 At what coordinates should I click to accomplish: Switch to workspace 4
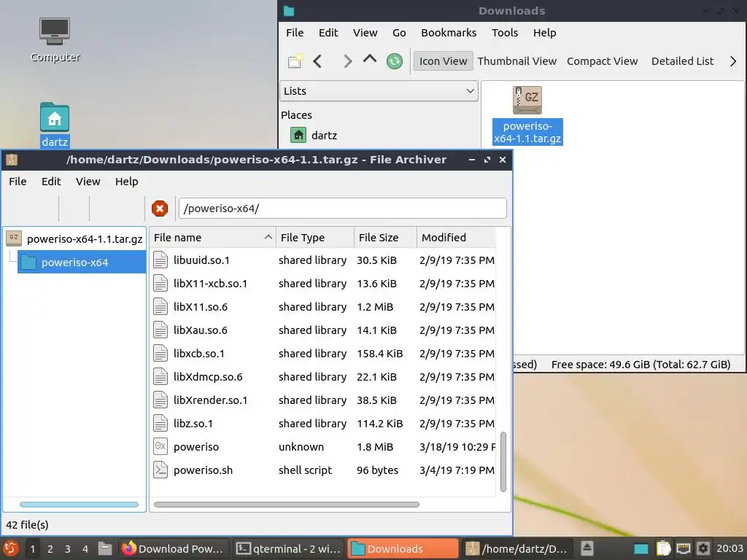(85, 549)
